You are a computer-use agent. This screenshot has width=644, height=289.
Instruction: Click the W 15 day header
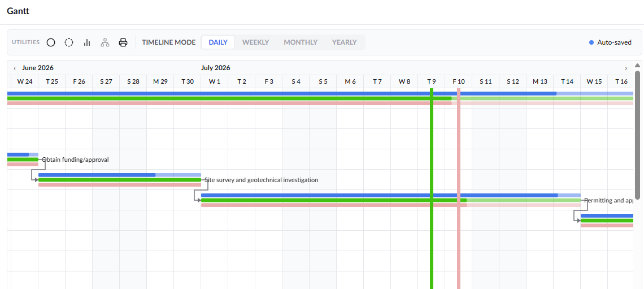tap(594, 81)
